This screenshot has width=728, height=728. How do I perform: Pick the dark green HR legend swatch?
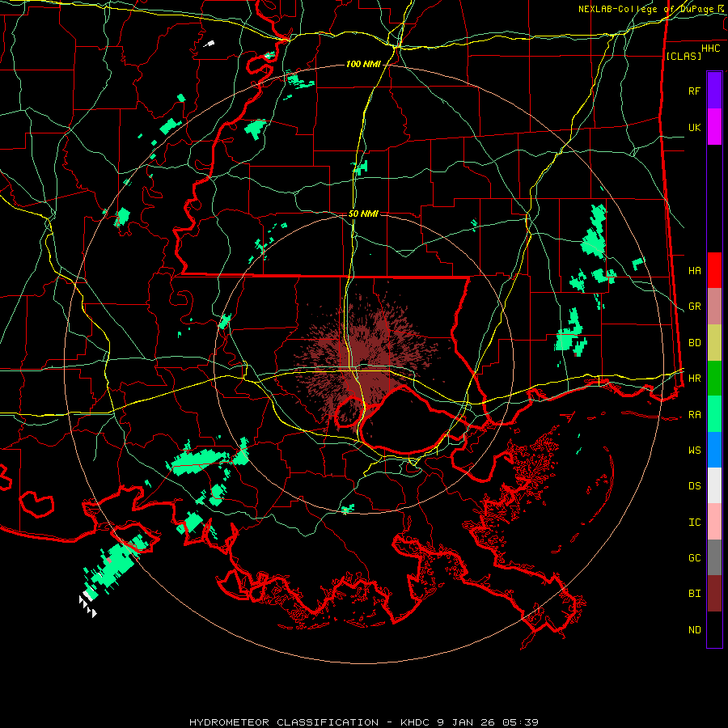pyautogui.click(x=714, y=378)
